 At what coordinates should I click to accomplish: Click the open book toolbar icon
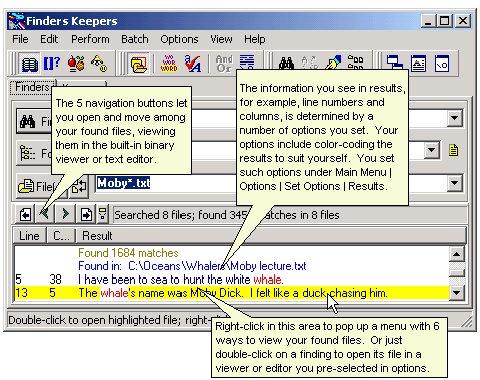click(x=30, y=63)
